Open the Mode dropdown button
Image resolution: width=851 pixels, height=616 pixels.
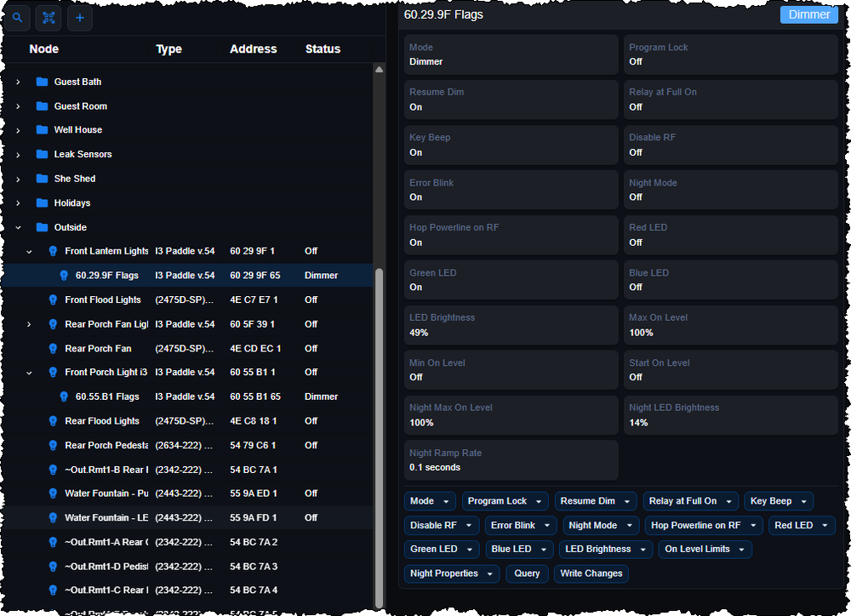pyautogui.click(x=429, y=501)
